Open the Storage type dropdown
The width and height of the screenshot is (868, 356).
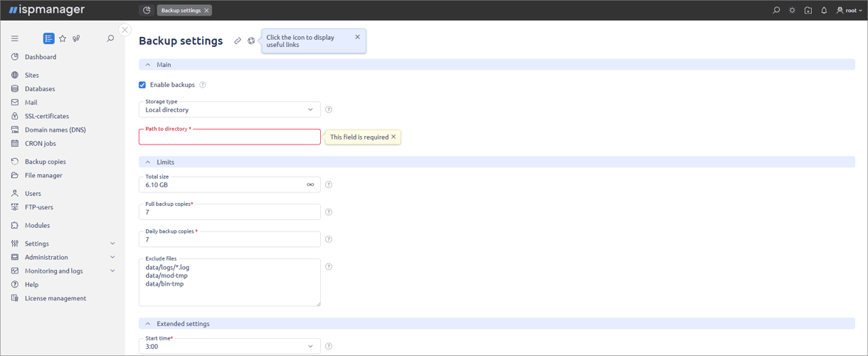pos(229,110)
